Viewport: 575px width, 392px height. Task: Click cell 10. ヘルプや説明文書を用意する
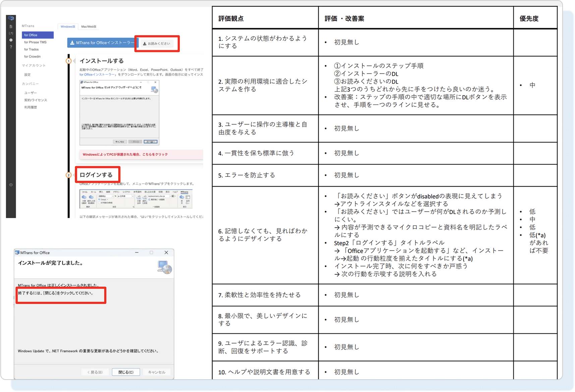click(265, 371)
